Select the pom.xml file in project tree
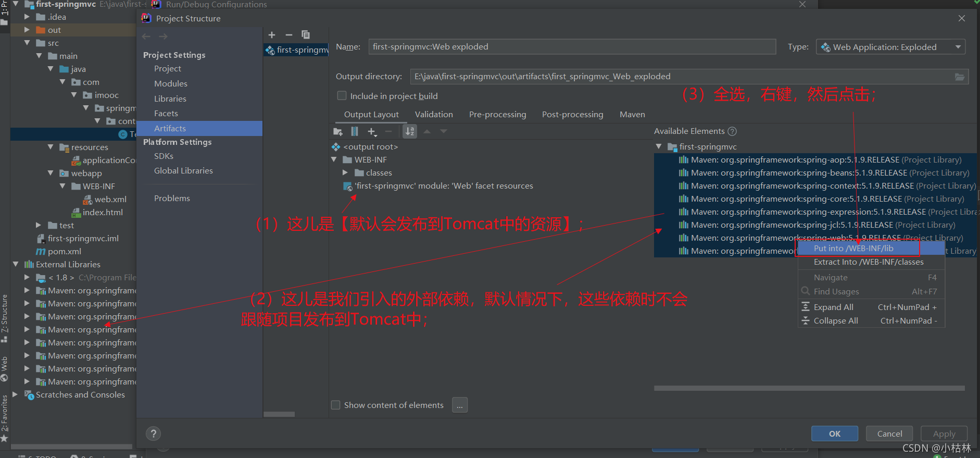Screen dimensions: 980x458 [x=58, y=252]
